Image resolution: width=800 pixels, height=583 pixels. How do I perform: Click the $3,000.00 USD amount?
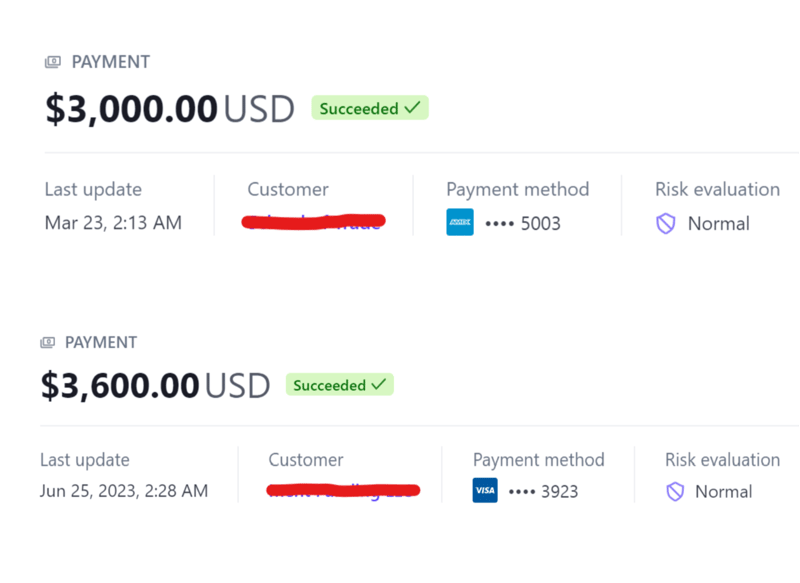tap(169, 108)
